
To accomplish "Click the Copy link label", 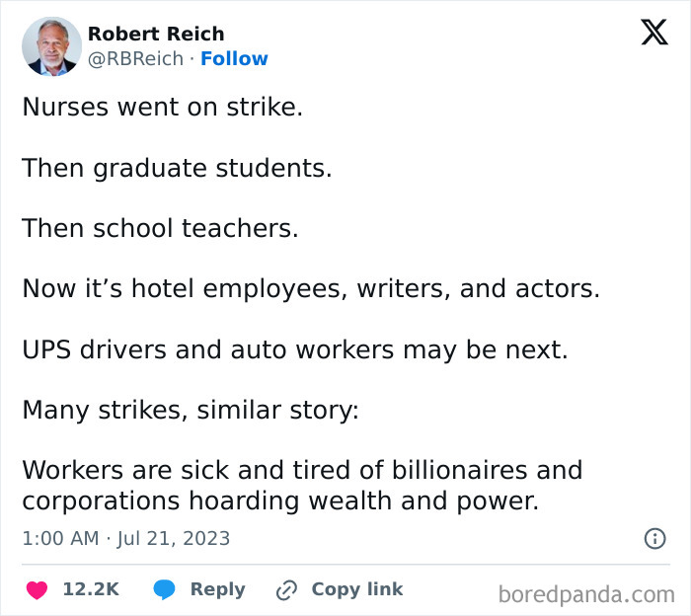I will tap(357, 589).
